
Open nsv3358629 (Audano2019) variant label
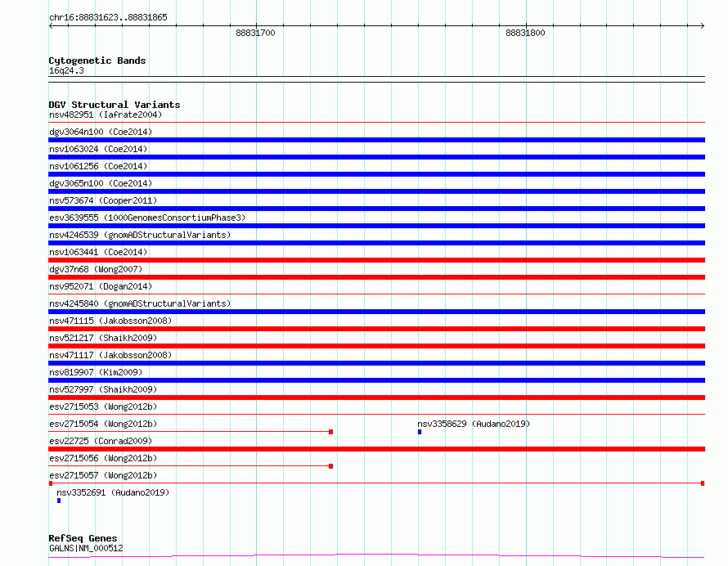[474, 424]
